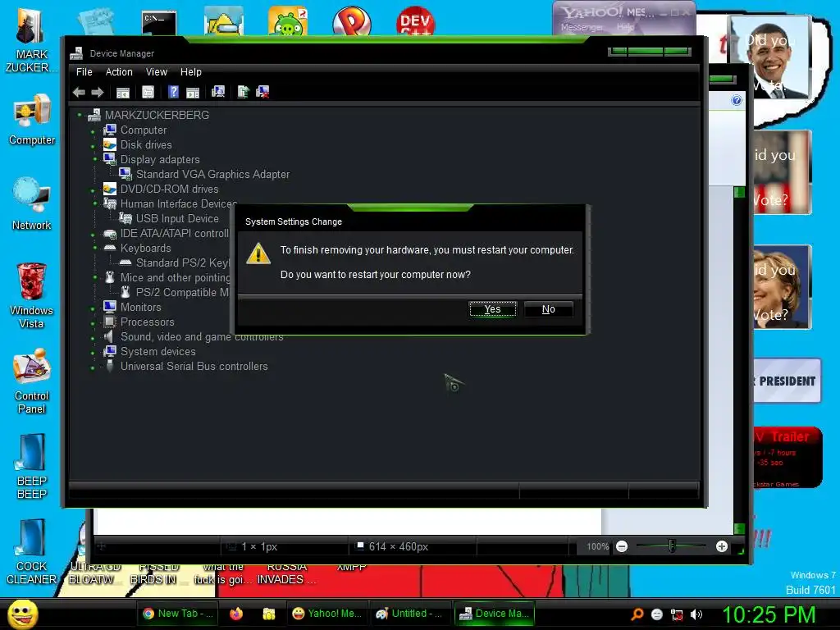Open the Network desktop icon
The width and height of the screenshot is (840, 630).
click(x=32, y=204)
